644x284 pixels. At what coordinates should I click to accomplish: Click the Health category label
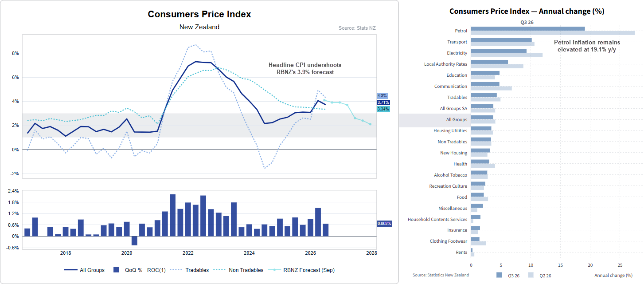click(461, 164)
